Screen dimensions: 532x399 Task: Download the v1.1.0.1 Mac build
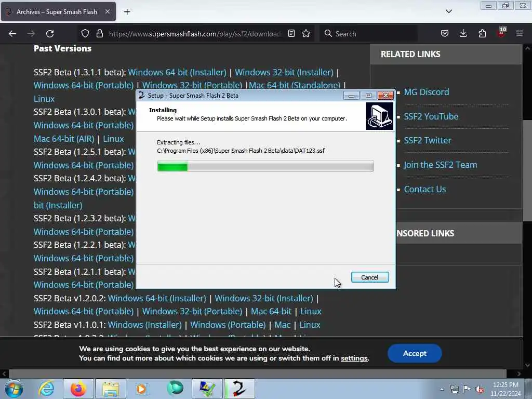pos(283,325)
